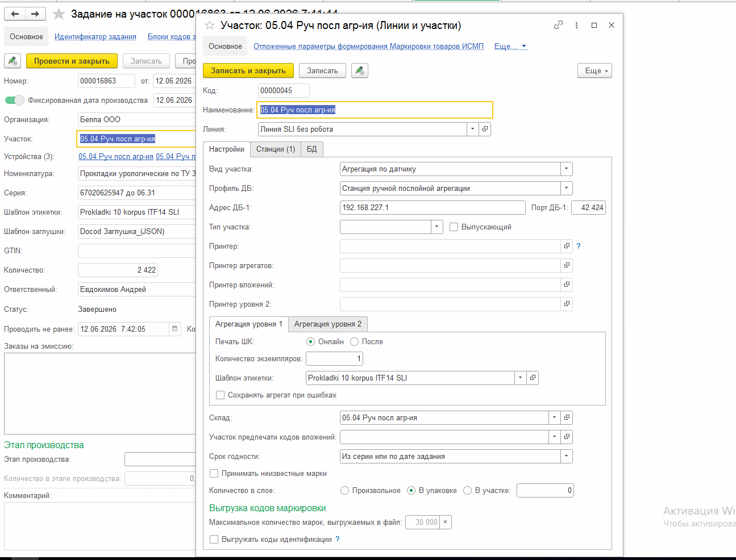Image resolution: width=736 pixels, height=560 pixels.
Task: Open calendar for Проводить не ранее date
Action: (x=175, y=329)
